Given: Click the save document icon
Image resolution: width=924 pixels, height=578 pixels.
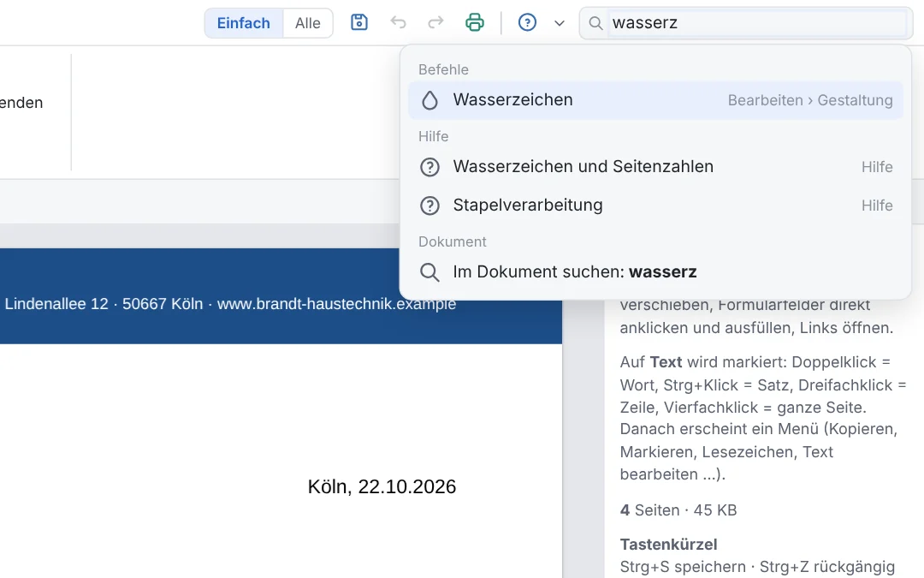Looking at the screenshot, I should 358,22.
